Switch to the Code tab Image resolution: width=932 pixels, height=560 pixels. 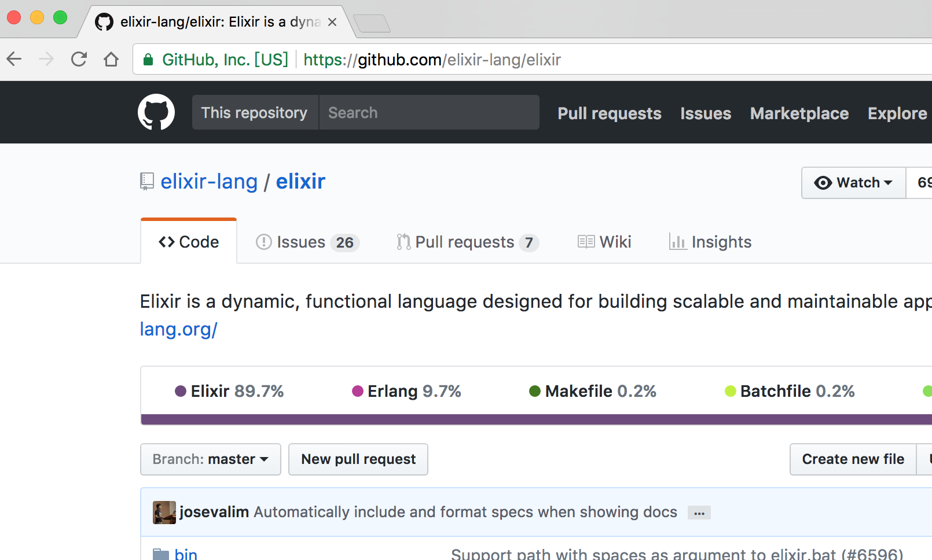pos(188,241)
